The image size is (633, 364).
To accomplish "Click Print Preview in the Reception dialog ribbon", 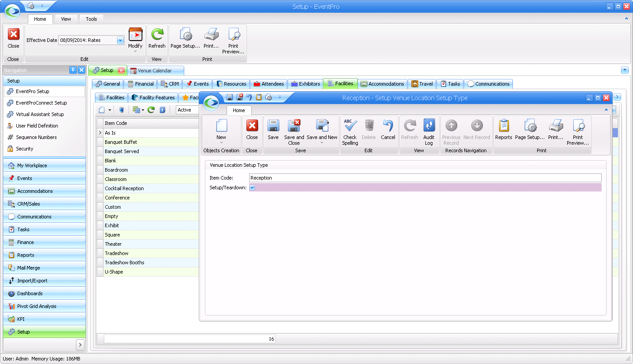I will 578,132.
